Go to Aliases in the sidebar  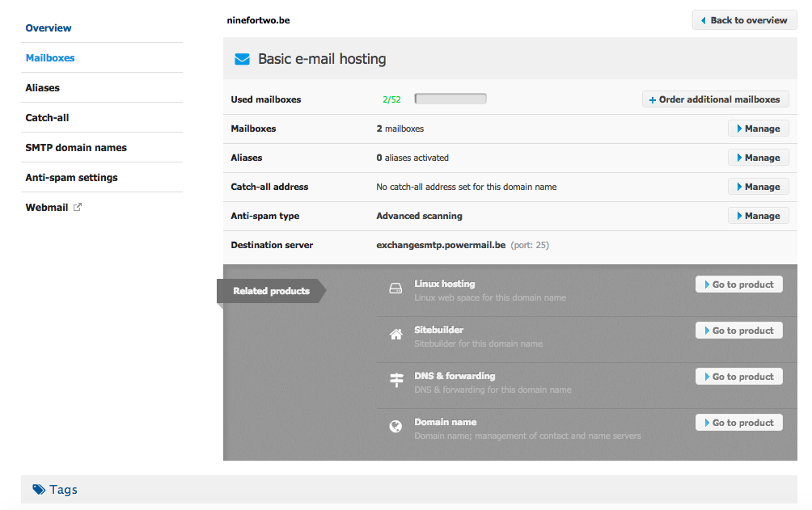43,88
